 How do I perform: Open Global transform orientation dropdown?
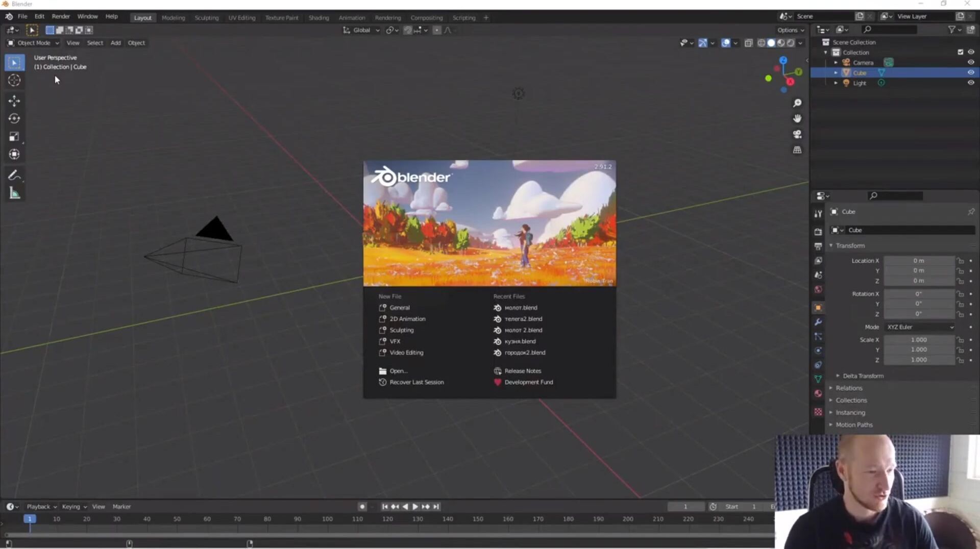click(361, 30)
